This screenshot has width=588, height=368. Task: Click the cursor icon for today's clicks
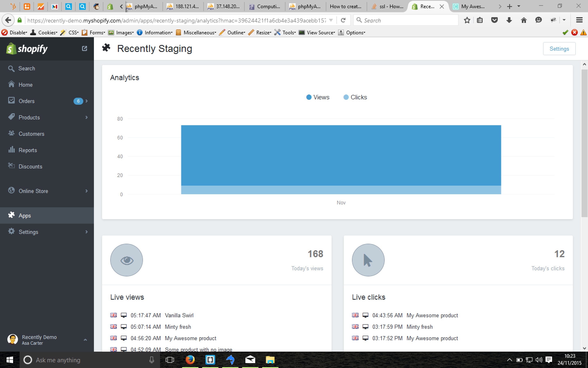368,260
